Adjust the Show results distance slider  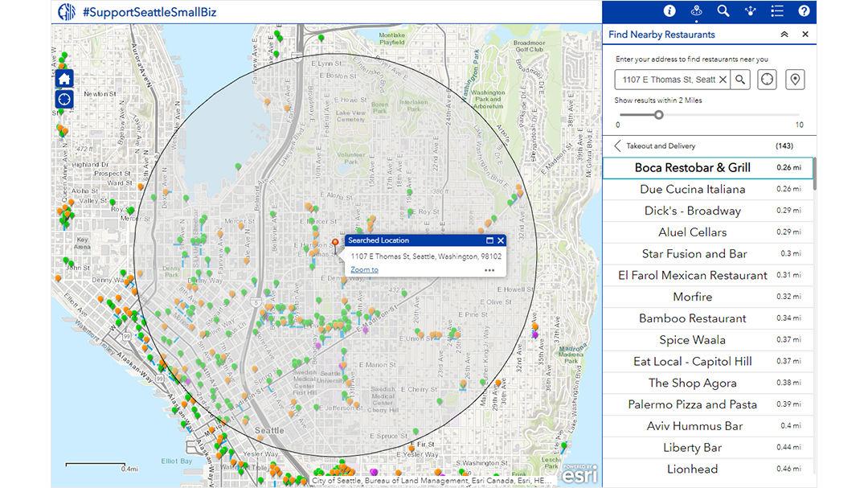[659, 114]
